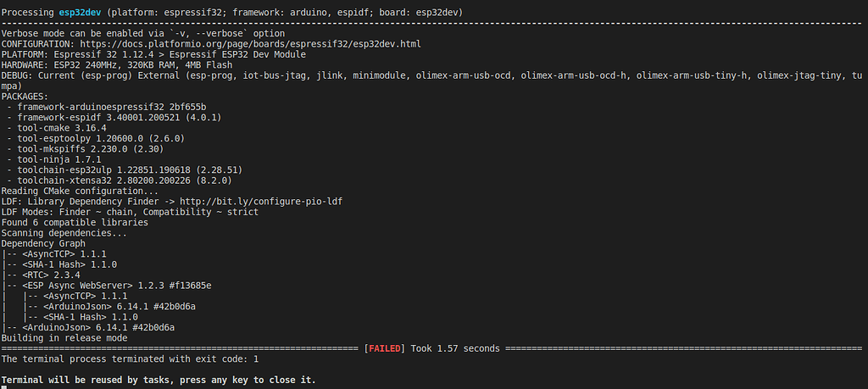Select the top-level SHA-1 Hash 1.1.0 entry

coord(59,264)
